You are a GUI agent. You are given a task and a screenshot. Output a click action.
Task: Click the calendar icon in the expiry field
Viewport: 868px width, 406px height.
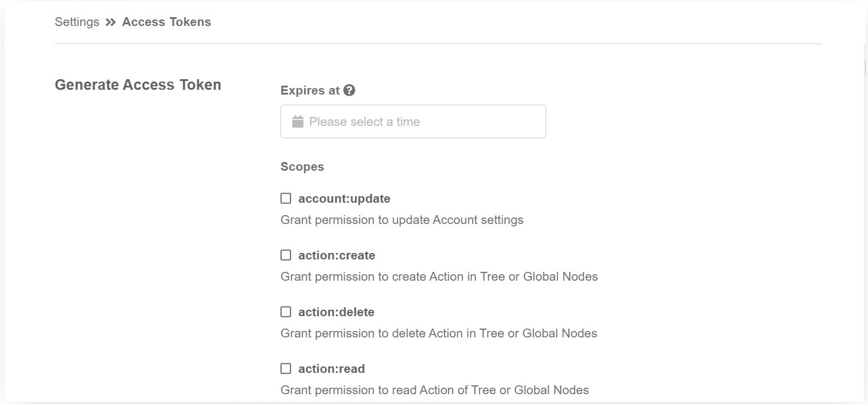click(298, 122)
